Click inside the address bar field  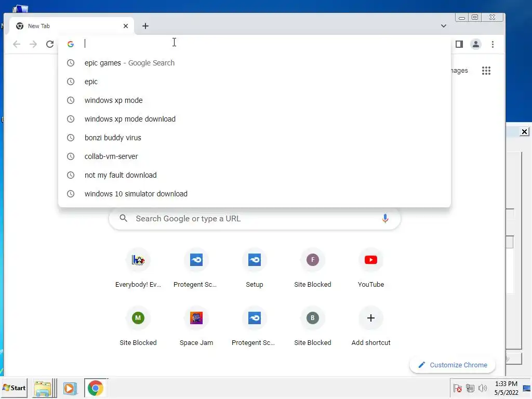click(255, 44)
